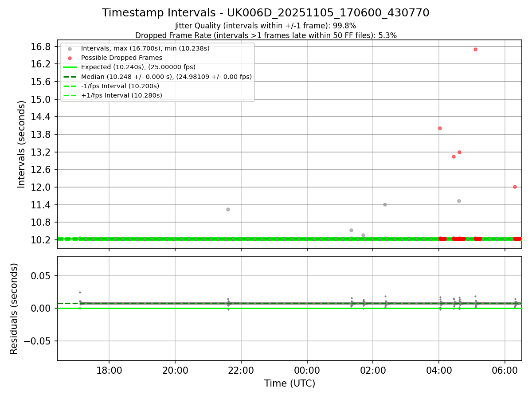The width and height of the screenshot is (532, 399).
Task: Click the highest red dropped-frame point near 16.7 seconds
Action: pos(475,49)
